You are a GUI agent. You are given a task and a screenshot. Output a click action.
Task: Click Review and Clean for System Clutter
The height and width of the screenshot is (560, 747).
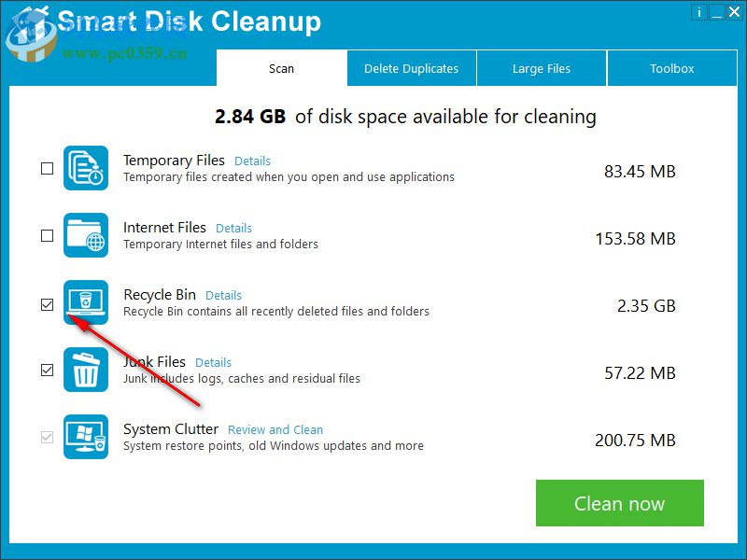tap(275, 429)
